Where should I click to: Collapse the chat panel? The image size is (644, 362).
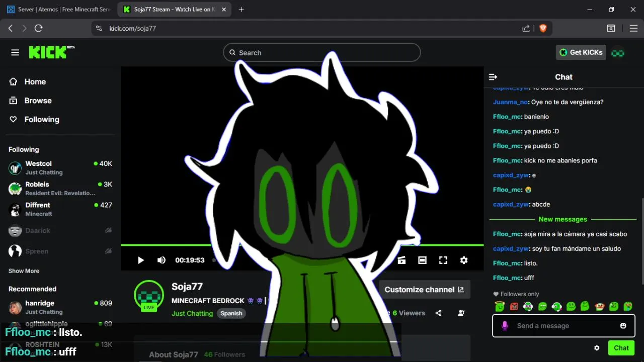coord(493,77)
